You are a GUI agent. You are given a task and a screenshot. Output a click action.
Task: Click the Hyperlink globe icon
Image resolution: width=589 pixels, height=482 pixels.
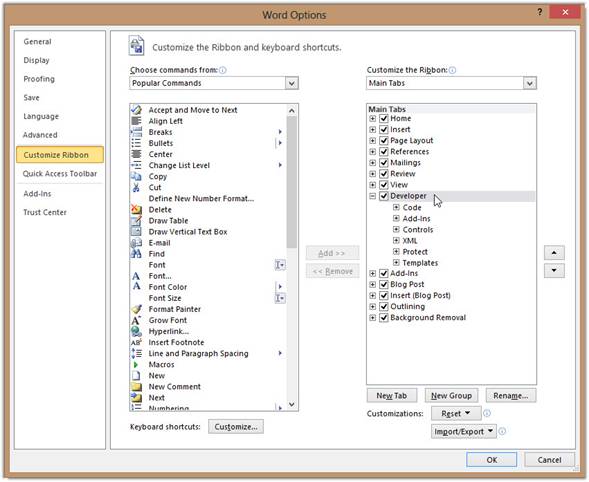pyautogui.click(x=136, y=331)
